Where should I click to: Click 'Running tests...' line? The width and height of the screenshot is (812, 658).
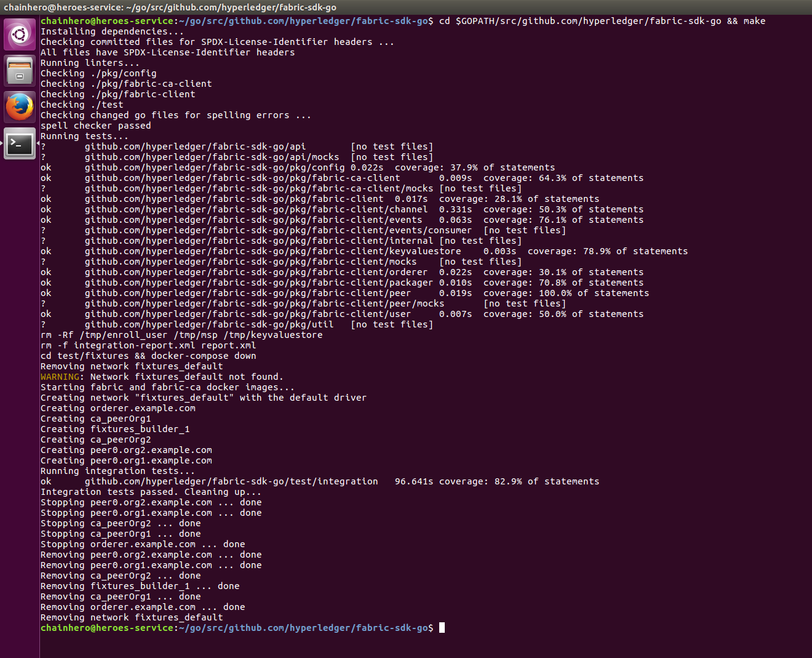[x=84, y=136]
